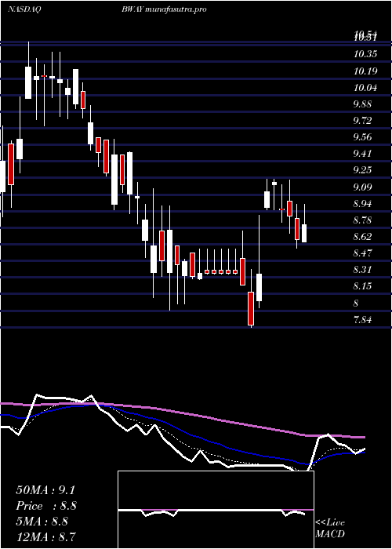The width and height of the screenshot is (392, 549).
Task: Click the 7.84 price axis label
Action: (362, 319)
